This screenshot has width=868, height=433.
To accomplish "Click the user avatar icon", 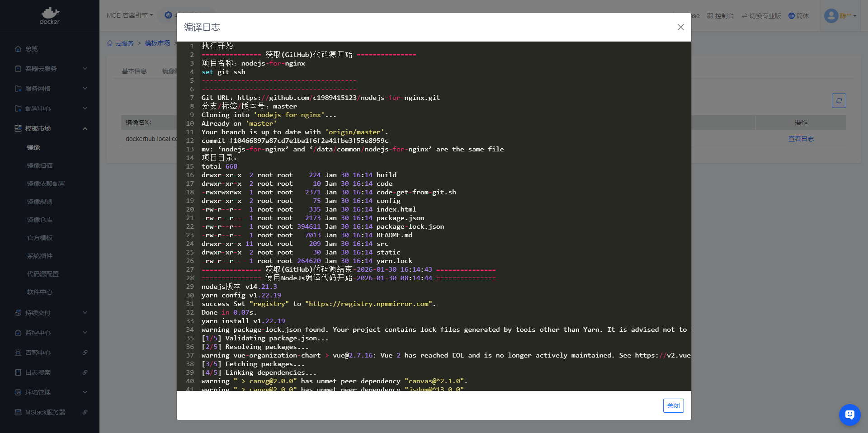I will pyautogui.click(x=831, y=16).
